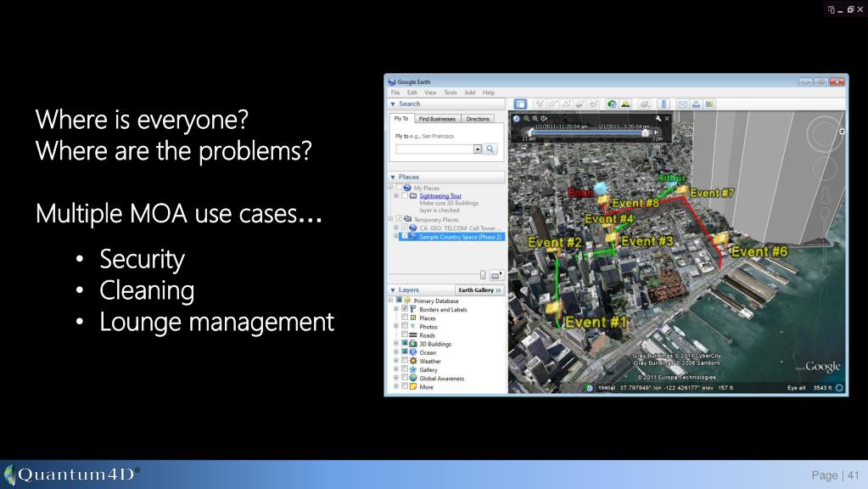Open the Edit menu
The height and width of the screenshot is (489, 868).
[412, 93]
